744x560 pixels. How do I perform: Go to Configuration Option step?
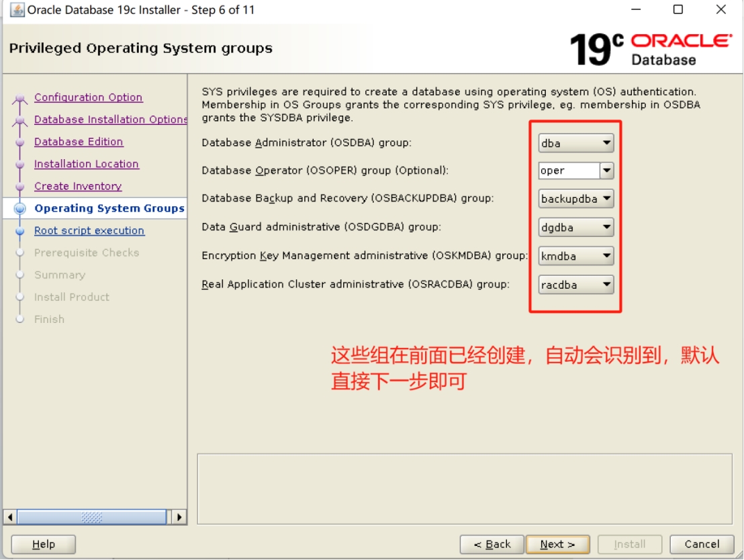(88, 97)
